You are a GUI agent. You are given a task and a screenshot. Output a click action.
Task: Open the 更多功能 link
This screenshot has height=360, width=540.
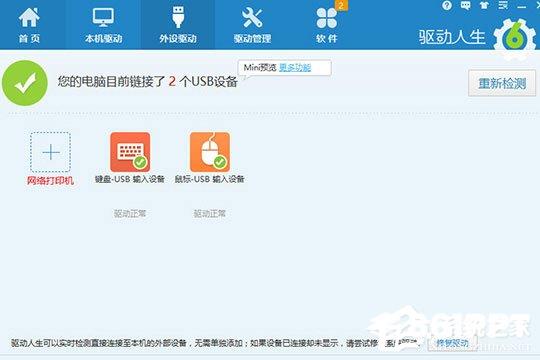point(295,68)
